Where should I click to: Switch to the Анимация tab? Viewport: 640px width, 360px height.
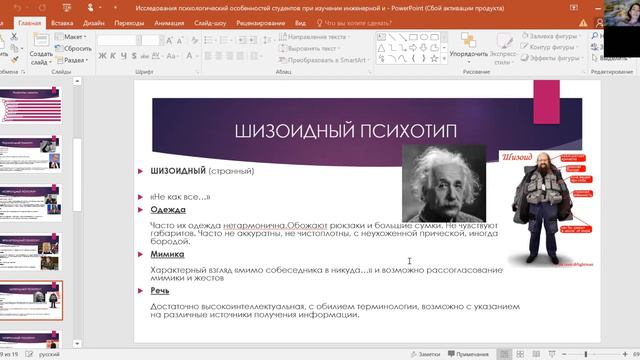point(169,23)
